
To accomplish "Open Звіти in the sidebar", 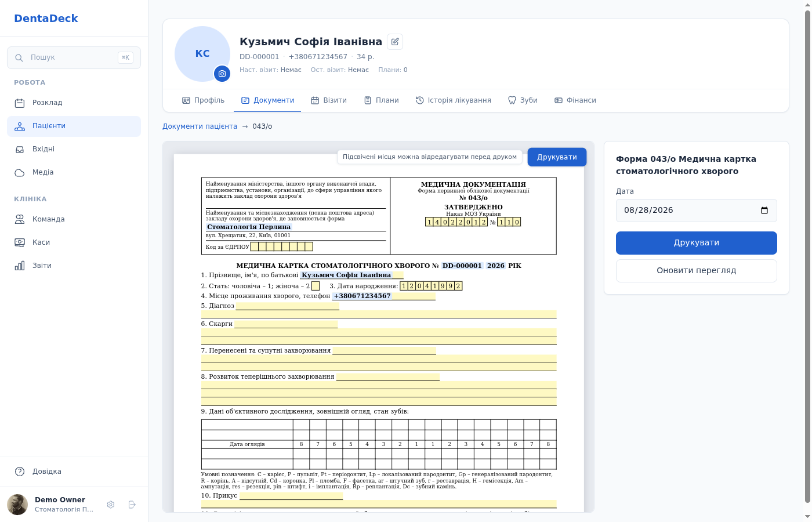I will pyautogui.click(x=74, y=266).
